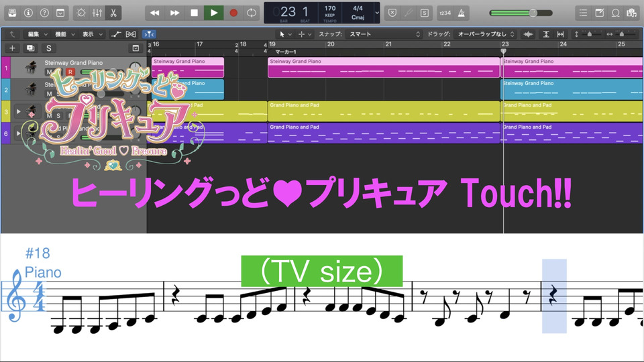Click the マーカー1 marker
This screenshot has height=362, width=644.
(x=286, y=52)
